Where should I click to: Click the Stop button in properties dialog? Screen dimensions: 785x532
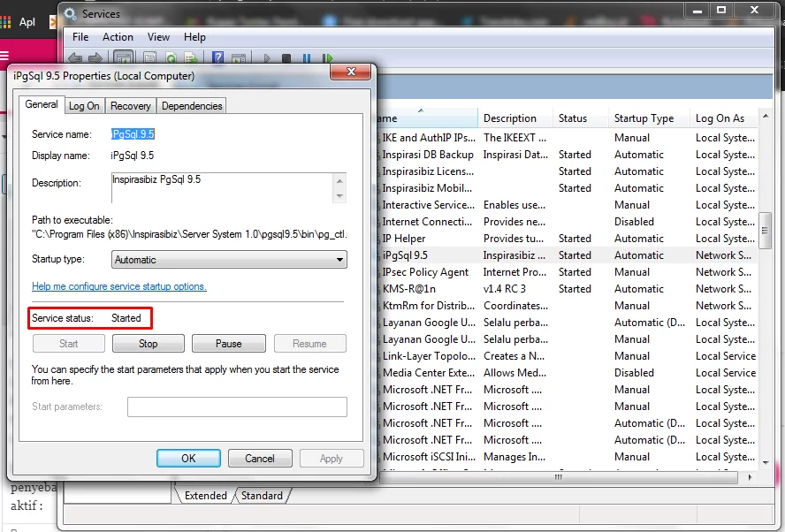click(149, 343)
